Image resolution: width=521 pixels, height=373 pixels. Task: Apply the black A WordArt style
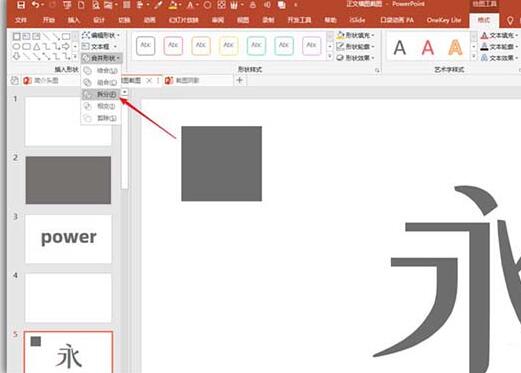coord(400,47)
